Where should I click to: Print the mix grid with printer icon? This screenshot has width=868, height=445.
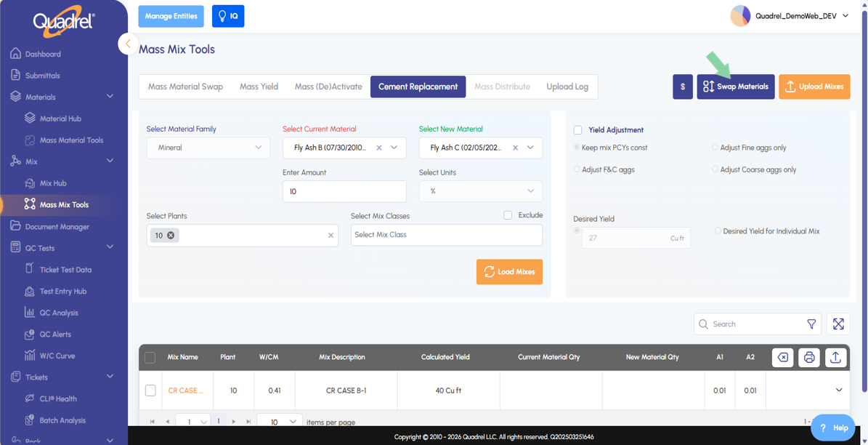click(808, 358)
